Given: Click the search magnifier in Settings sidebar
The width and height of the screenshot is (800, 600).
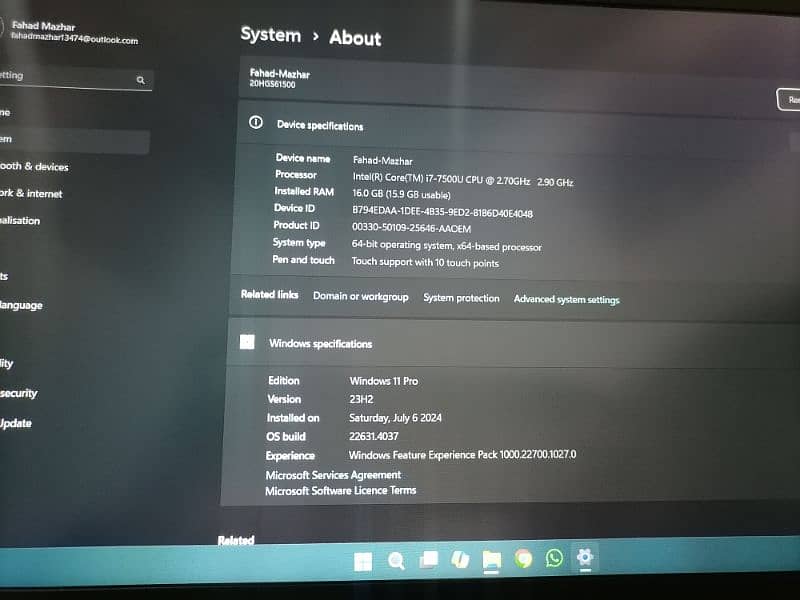Looking at the screenshot, I should point(141,80).
